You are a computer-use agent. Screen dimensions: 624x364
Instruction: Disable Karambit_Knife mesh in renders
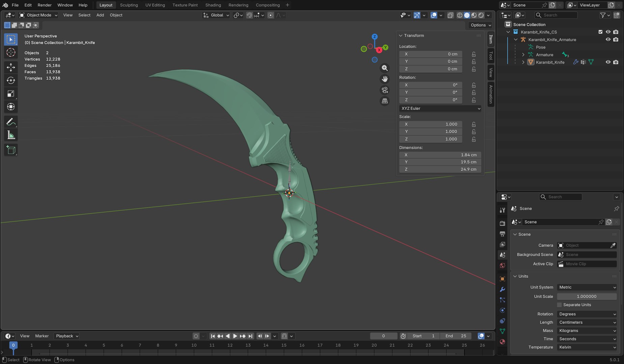point(616,62)
